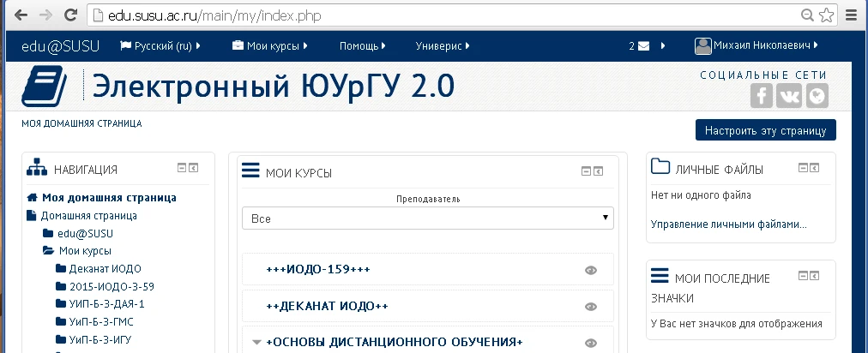Open 2015-ИОДО-3-59 folder
868x353 pixels.
pyautogui.click(x=112, y=287)
